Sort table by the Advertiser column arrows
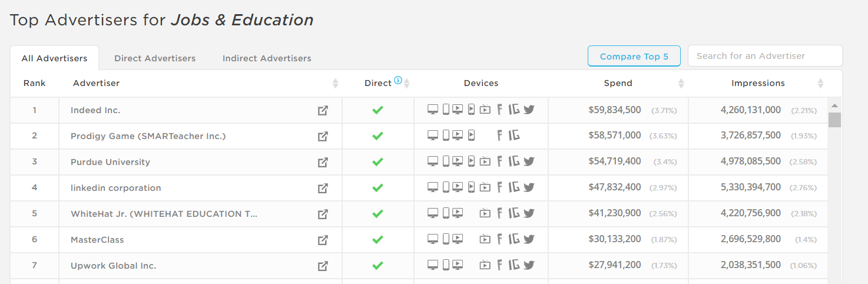Screen dimensions: 868x284 tap(336, 84)
